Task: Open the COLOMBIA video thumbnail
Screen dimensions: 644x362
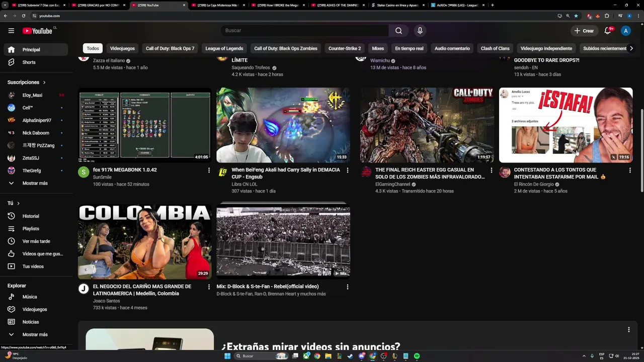Action: pyautogui.click(x=144, y=241)
